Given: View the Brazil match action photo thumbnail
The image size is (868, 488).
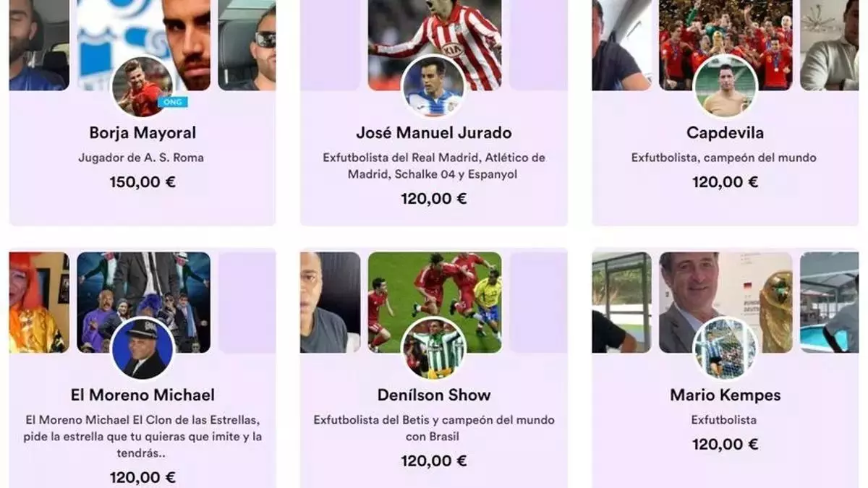Looking at the screenshot, I should pos(434,302).
